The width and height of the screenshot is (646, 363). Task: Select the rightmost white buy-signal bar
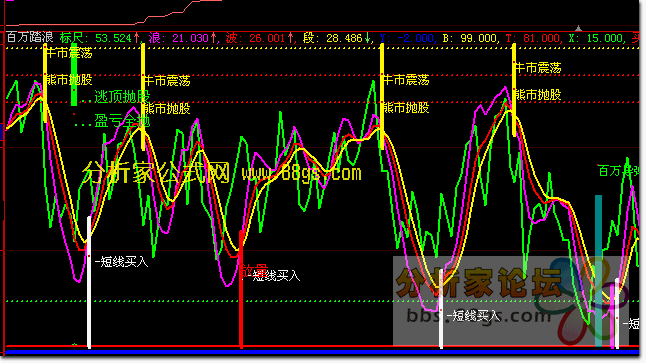(617, 314)
